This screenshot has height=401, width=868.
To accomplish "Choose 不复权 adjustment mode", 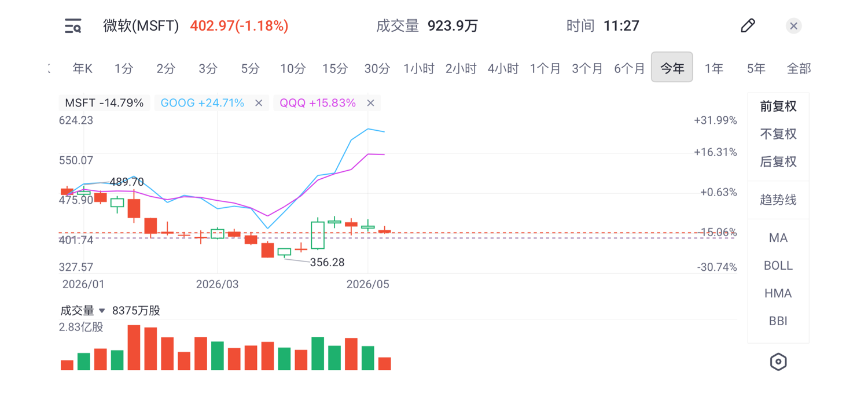I will (x=778, y=134).
